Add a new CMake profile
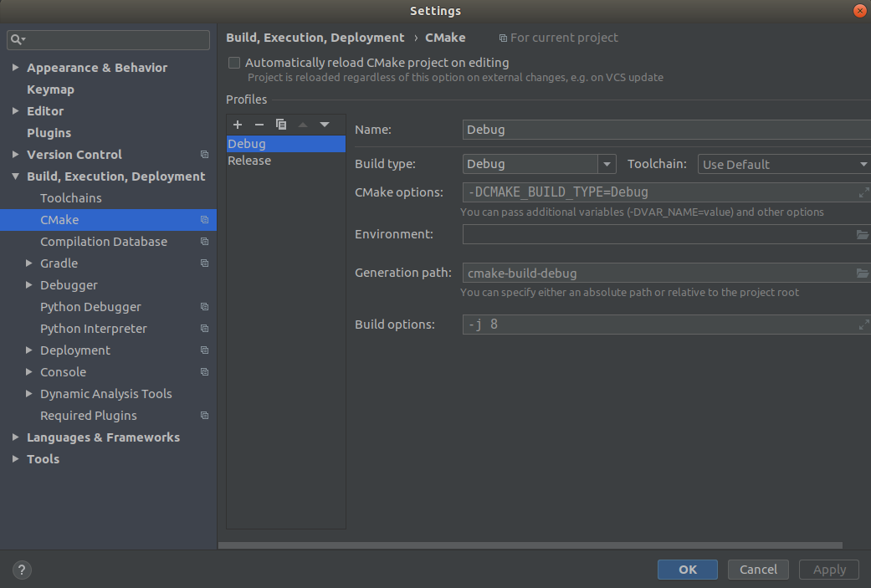Screen dimensions: 871x588 238,125
